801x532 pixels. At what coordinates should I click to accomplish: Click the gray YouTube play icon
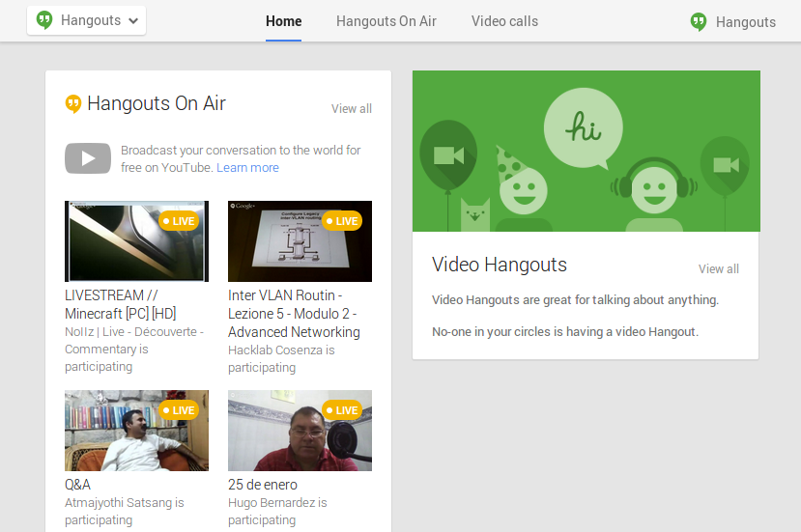tap(88, 158)
